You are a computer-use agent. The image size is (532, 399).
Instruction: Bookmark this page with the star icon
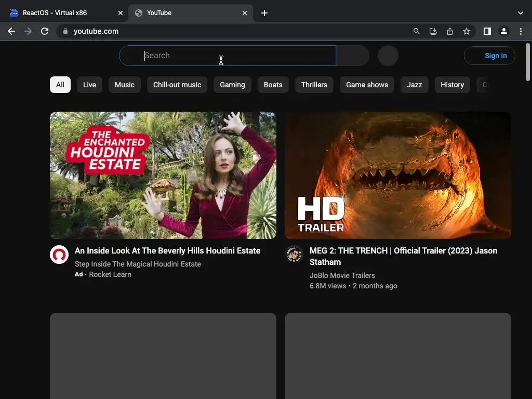[x=466, y=31]
